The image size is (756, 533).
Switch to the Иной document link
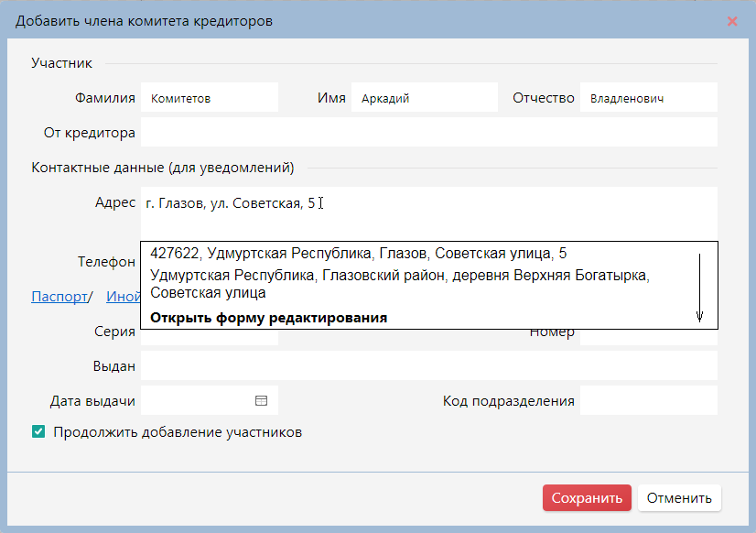click(x=123, y=296)
